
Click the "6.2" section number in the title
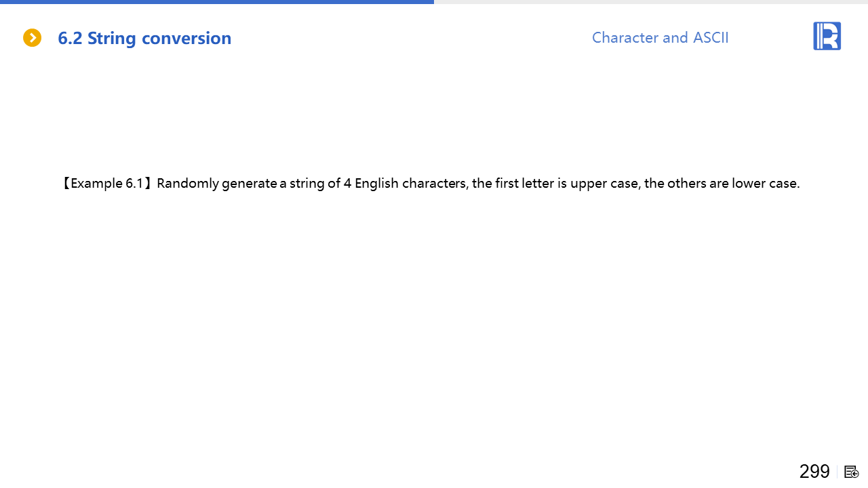pos(70,38)
